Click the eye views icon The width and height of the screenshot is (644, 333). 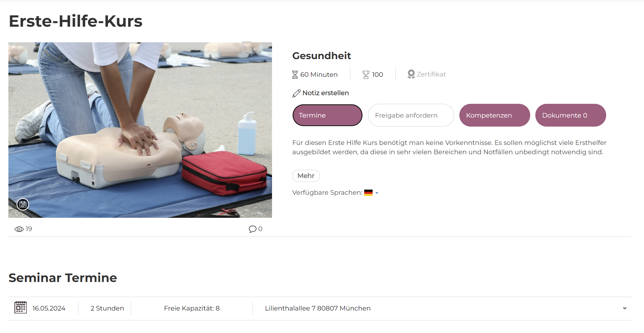click(x=19, y=229)
